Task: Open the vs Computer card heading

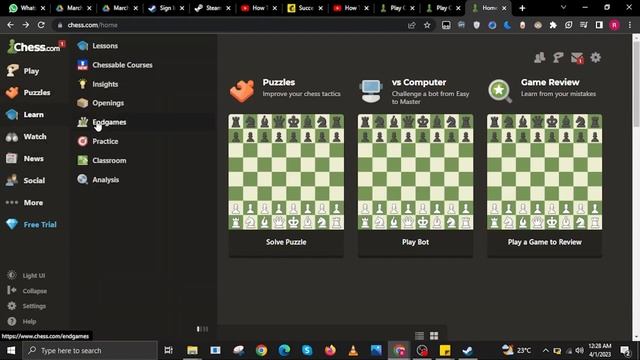Action: click(419, 82)
